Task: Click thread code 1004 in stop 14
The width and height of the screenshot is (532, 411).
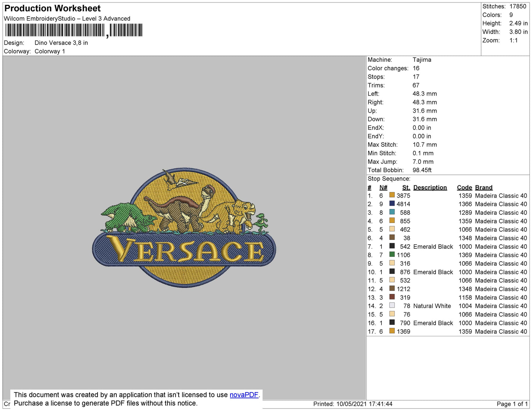Action: tap(465, 306)
